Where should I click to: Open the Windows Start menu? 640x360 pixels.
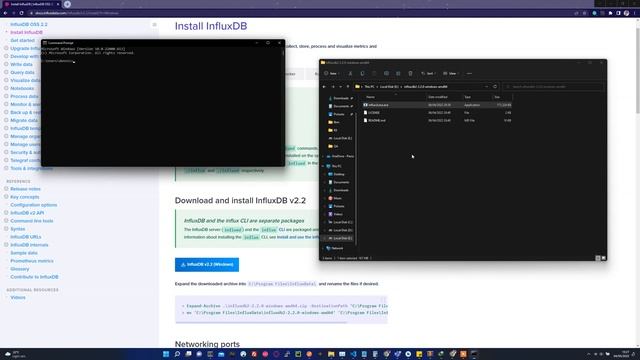click(166, 354)
